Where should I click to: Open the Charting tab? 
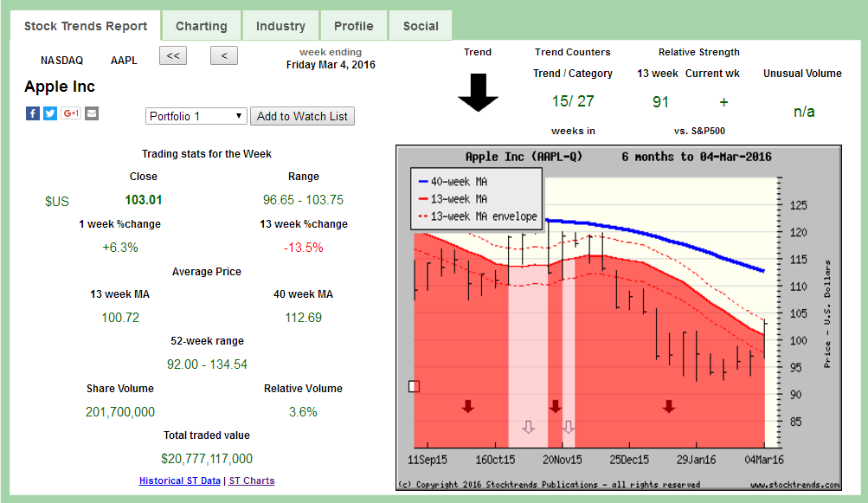point(202,26)
